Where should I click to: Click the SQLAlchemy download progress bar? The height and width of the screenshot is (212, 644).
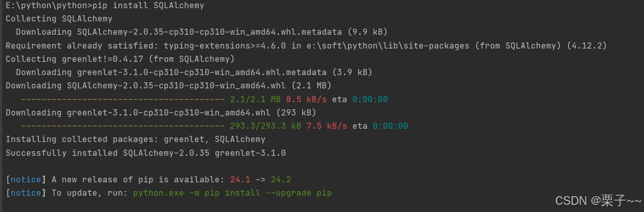pos(123,99)
